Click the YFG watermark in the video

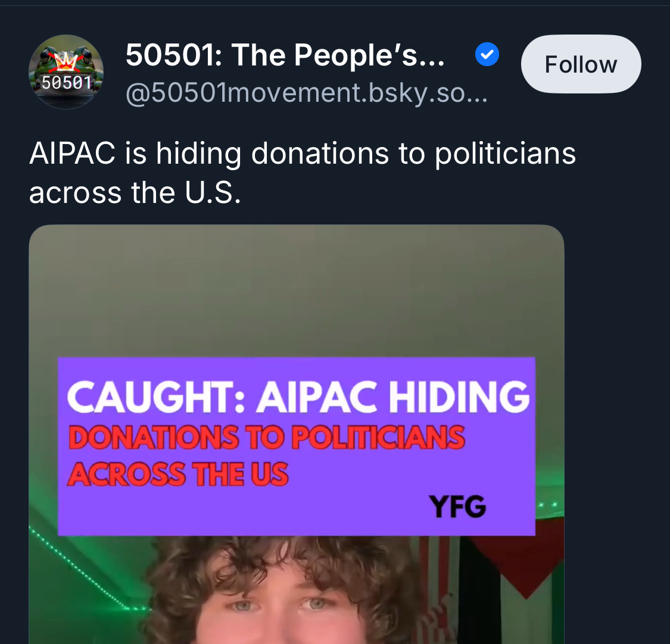tap(457, 507)
